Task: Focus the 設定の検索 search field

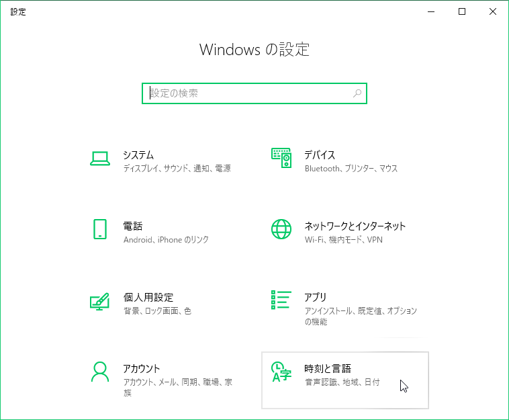Action: [254, 93]
